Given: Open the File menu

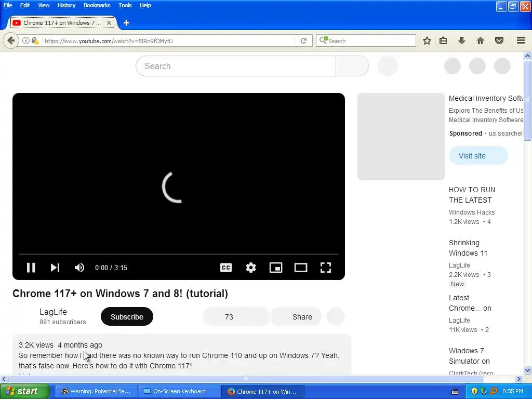Looking at the screenshot, I should [x=8, y=5].
